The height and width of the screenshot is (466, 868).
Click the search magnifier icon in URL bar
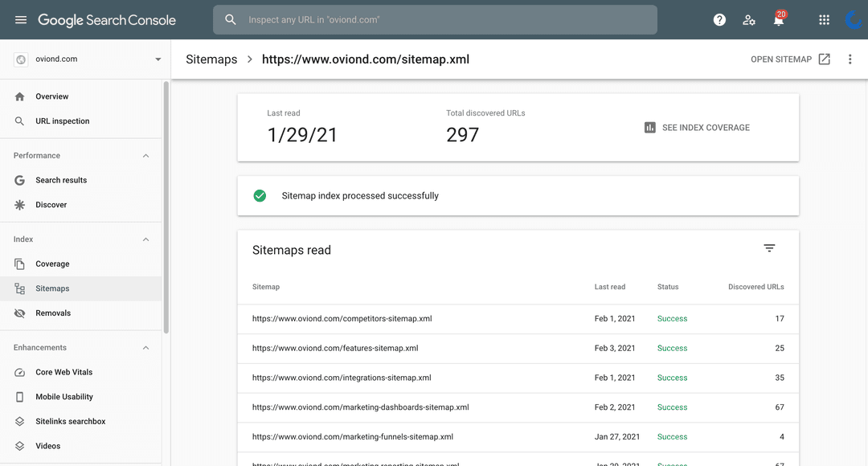(231, 20)
